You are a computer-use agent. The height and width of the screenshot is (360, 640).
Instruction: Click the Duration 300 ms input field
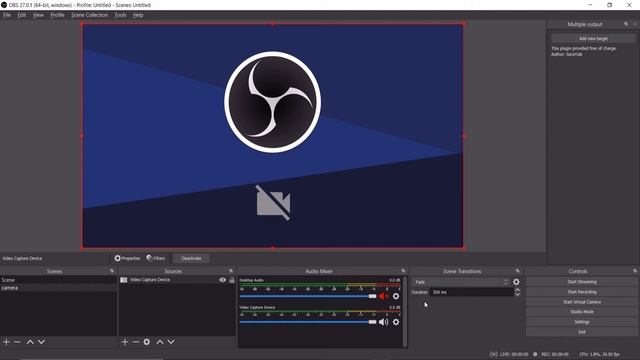(x=471, y=292)
